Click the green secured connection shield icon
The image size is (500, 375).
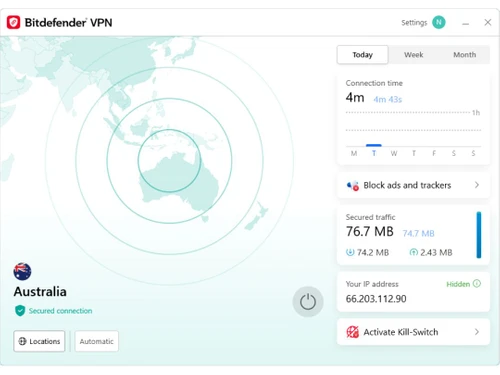click(x=20, y=311)
